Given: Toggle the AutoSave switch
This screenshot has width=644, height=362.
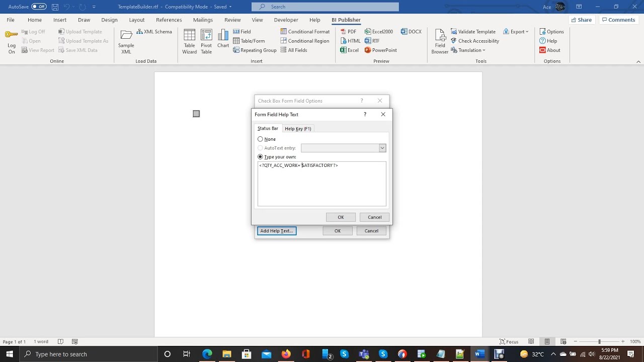Looking at the screenshot, I should coord(39,7).
